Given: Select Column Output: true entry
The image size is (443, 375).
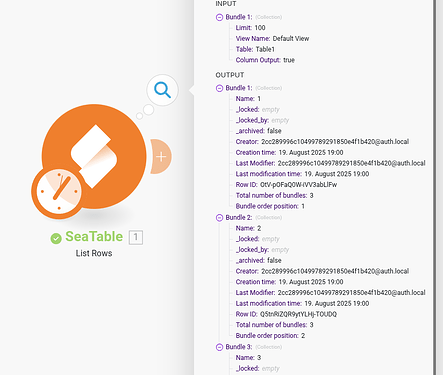Looking at the screenshot, I should [265, 60].
